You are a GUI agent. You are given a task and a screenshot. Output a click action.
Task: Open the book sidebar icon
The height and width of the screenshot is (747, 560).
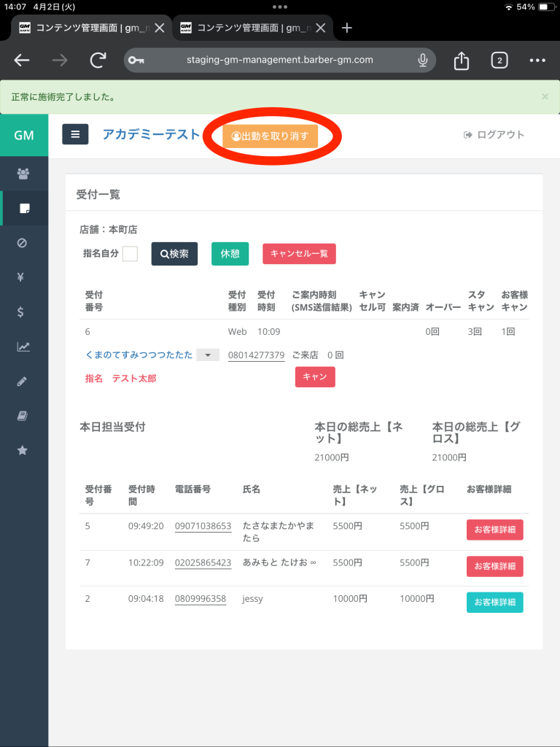(x=23, y=416)
